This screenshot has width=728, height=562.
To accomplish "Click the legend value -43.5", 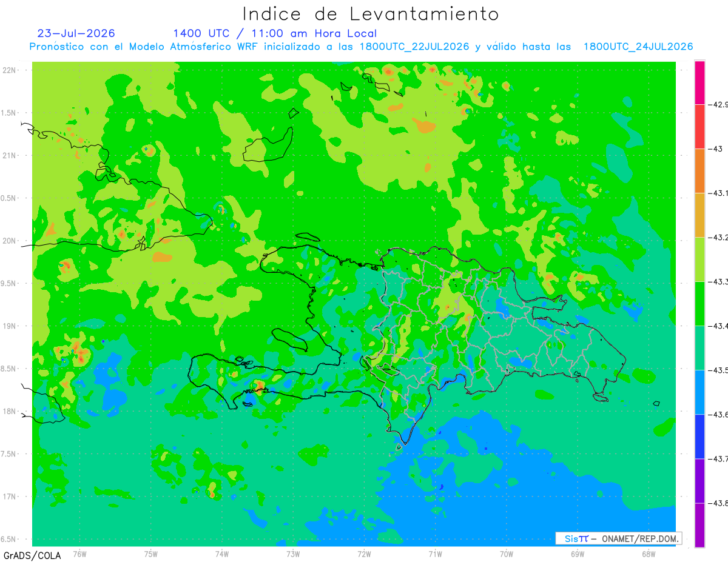I will point(718,370).
